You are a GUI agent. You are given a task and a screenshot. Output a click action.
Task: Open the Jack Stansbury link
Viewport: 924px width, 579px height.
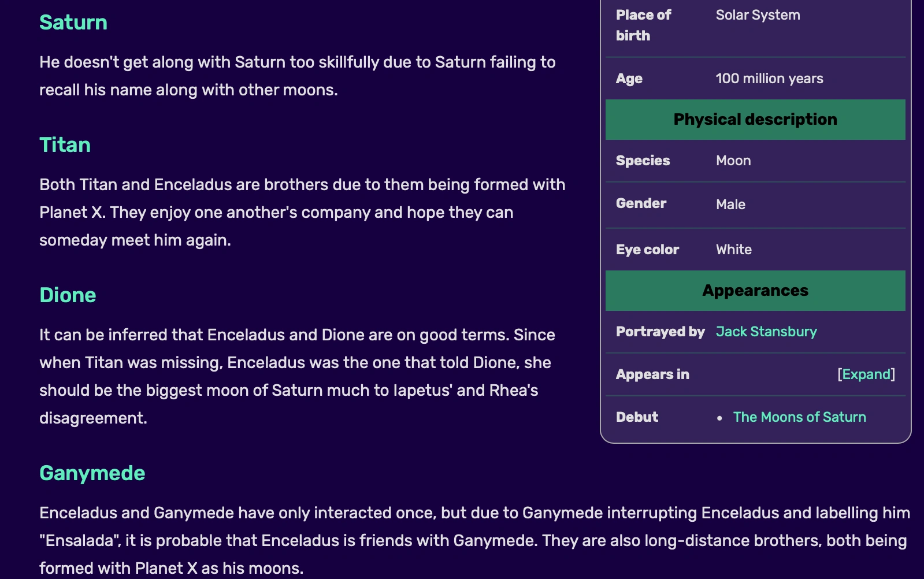(766, 332)
